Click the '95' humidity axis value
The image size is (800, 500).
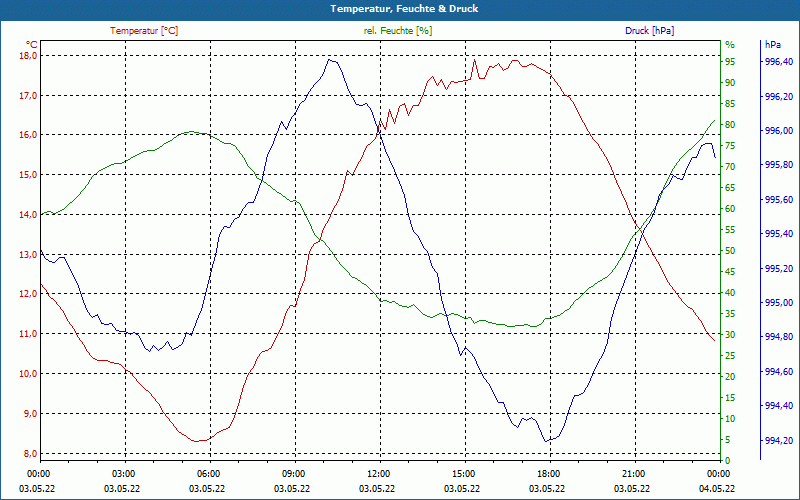[x=730, y=62]
